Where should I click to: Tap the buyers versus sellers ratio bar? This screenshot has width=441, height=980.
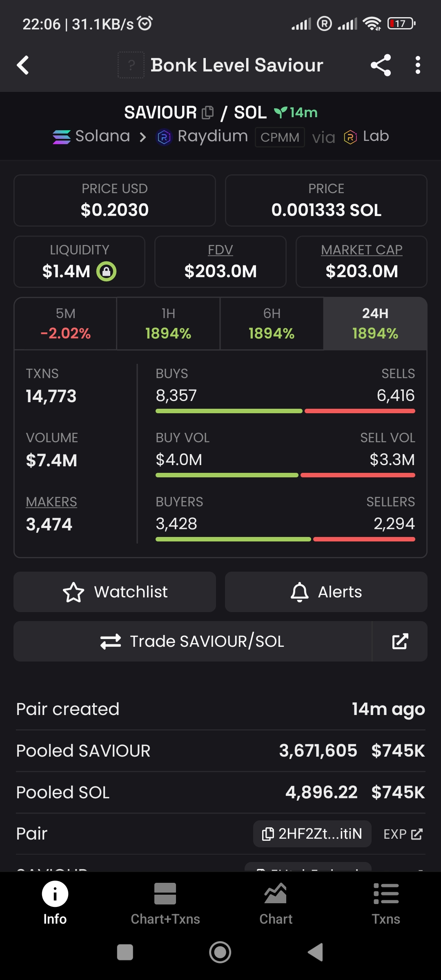(285, 539)
